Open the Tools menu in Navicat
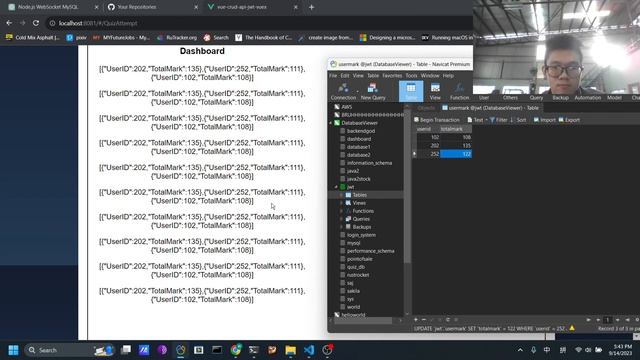The image size is (640, 360). coord(411,76)
